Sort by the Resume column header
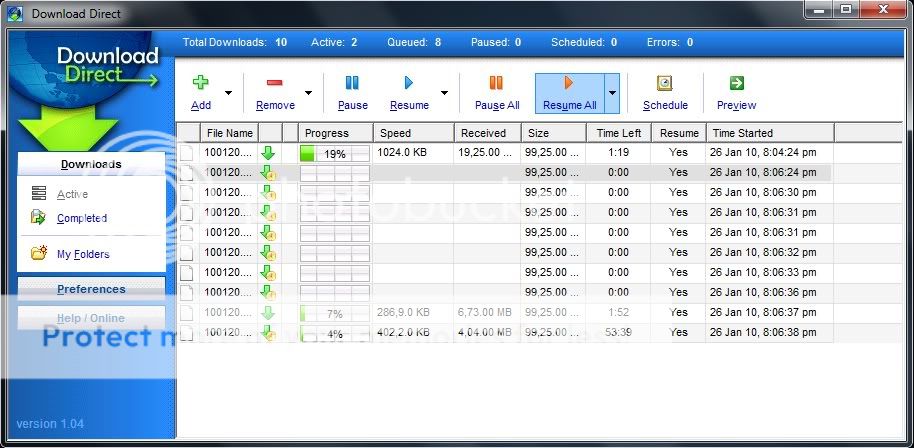Viewport: 914px width, 448px height. [679, 133]
